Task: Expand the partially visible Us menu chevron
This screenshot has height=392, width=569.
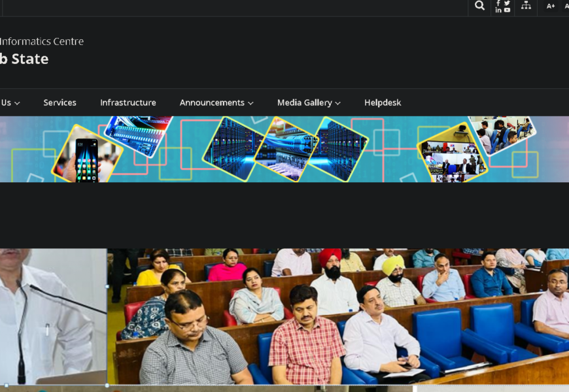Action: coord(17,103)
